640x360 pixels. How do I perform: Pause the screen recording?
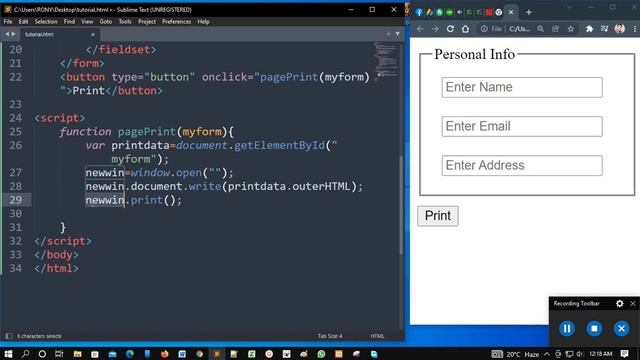567,329
